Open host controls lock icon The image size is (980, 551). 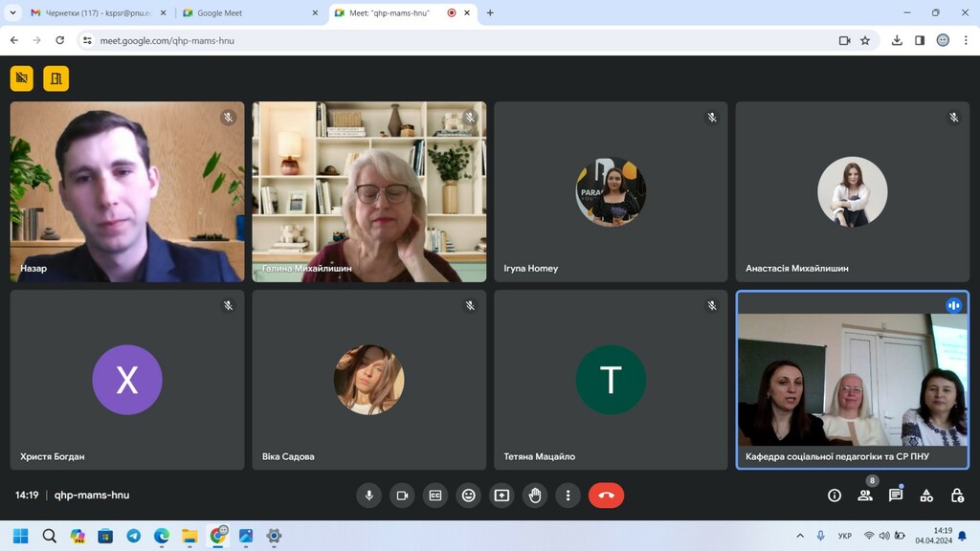pyautogui.click(x=957, y=496)
